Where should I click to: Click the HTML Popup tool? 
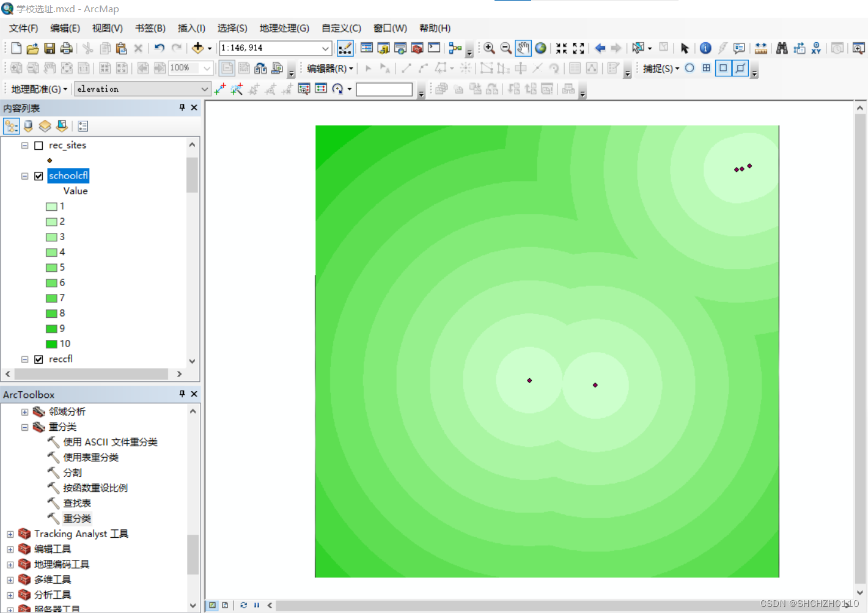point(739,48)
